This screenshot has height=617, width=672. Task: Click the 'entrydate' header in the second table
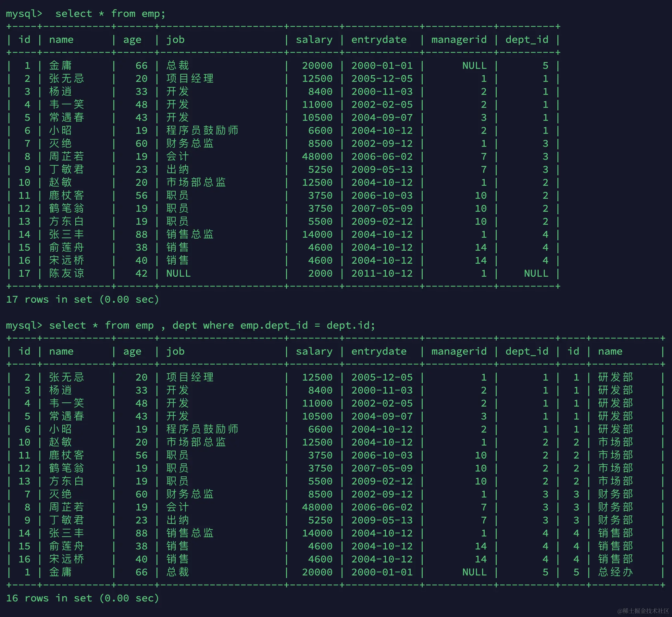tap(379, 351)
